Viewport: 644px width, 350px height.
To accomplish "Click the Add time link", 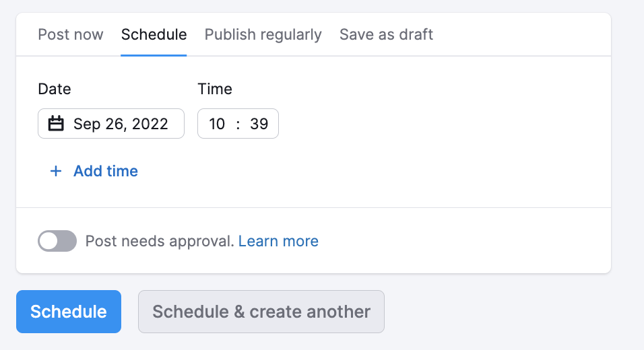I will tap(106, 171).
